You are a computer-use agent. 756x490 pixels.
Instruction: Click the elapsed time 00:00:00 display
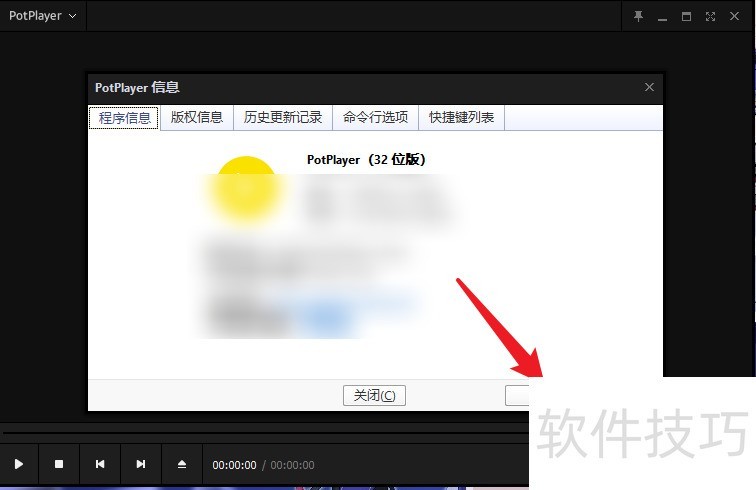pyautogui.click(x=234, y=465)
